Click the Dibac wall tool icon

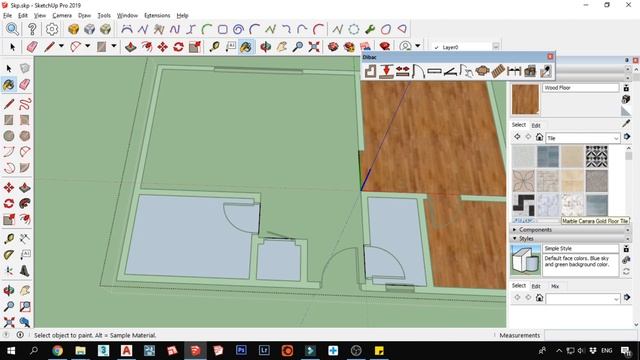point(370,71)
